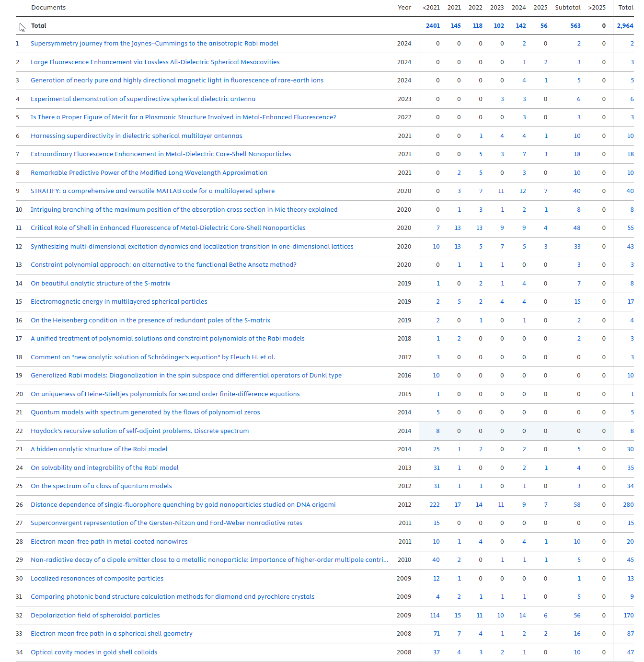Open 'Experimental demonstration of superdirective spherical dielectric antenna'

143,99
